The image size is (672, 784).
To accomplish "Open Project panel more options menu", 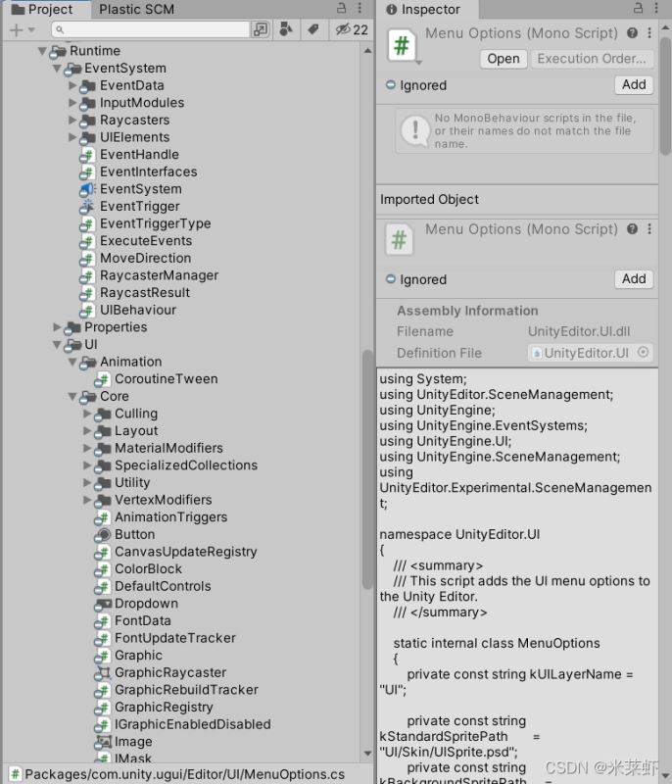I will [360, 8].
